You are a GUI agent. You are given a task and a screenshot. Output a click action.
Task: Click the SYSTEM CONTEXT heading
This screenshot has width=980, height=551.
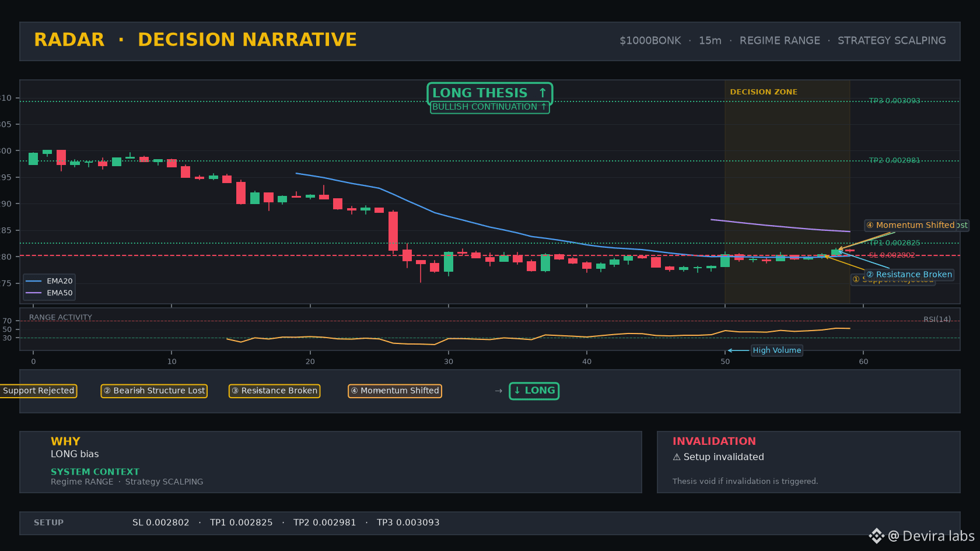pos(95,472)
